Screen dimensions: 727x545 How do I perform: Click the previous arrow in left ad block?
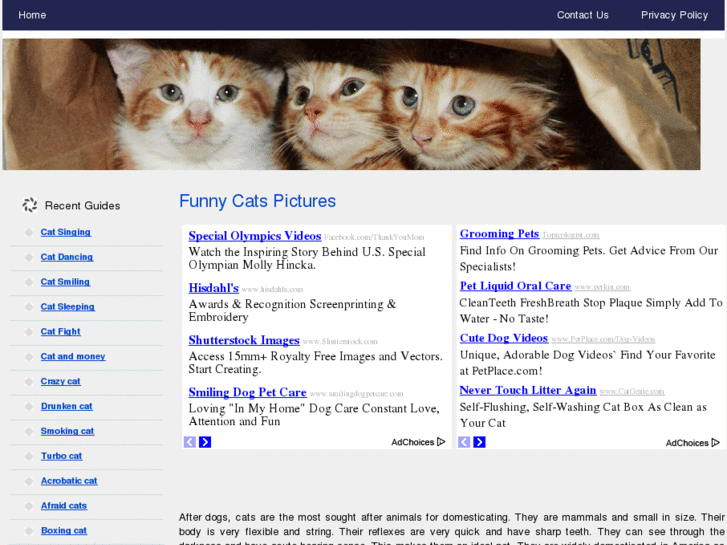pyautogui.click(x=190, y=442)
